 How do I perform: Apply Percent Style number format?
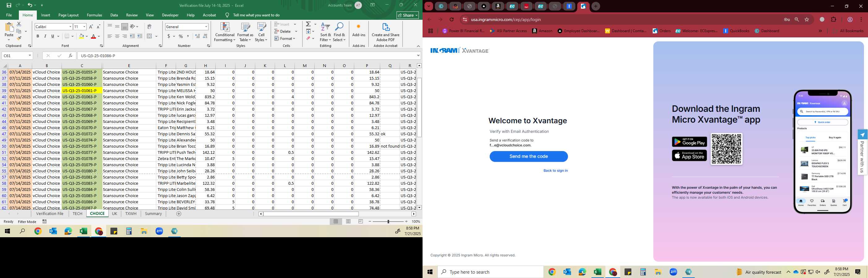[x=181, y=36]
